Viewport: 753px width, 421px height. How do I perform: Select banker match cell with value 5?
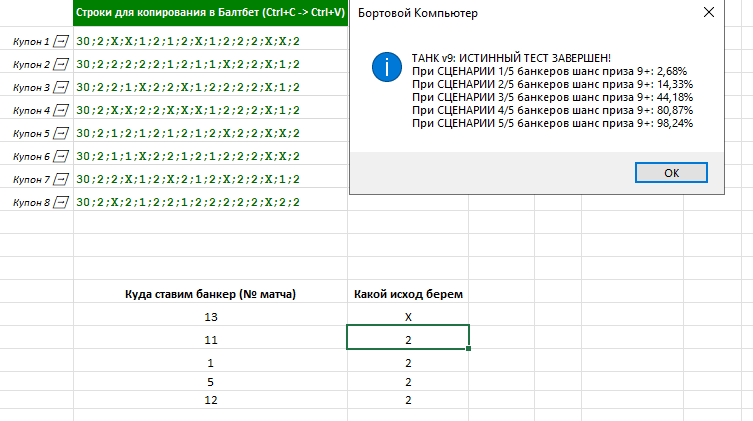click(x=210, y=382)
